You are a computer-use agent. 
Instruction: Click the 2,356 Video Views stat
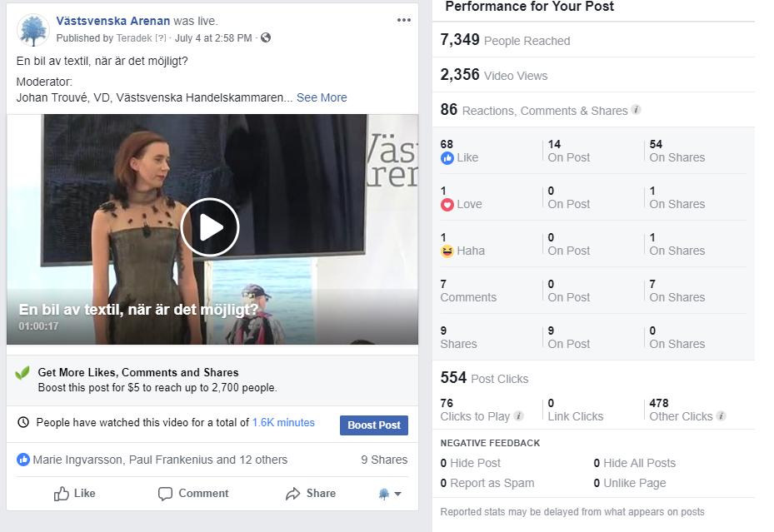point(494,75)
